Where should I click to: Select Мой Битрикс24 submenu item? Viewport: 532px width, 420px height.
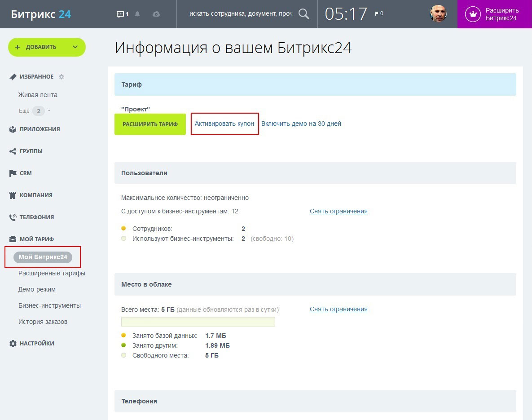[x=43, y=257]
